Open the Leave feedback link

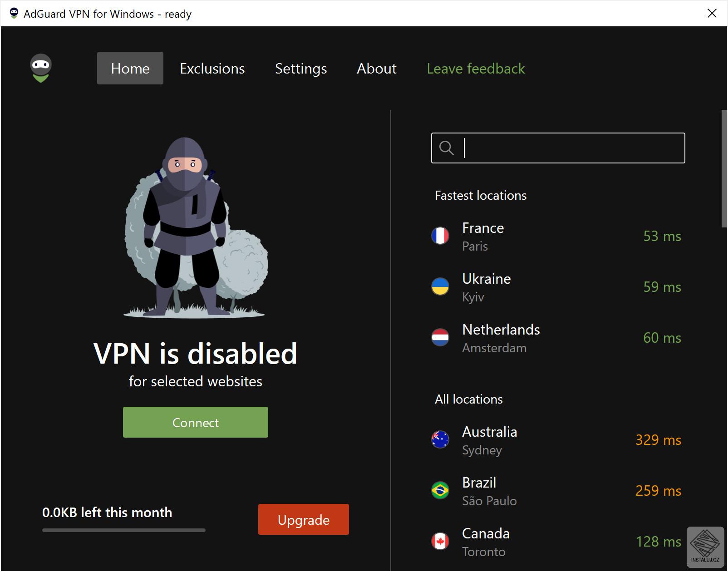click(x=476, y=68)
